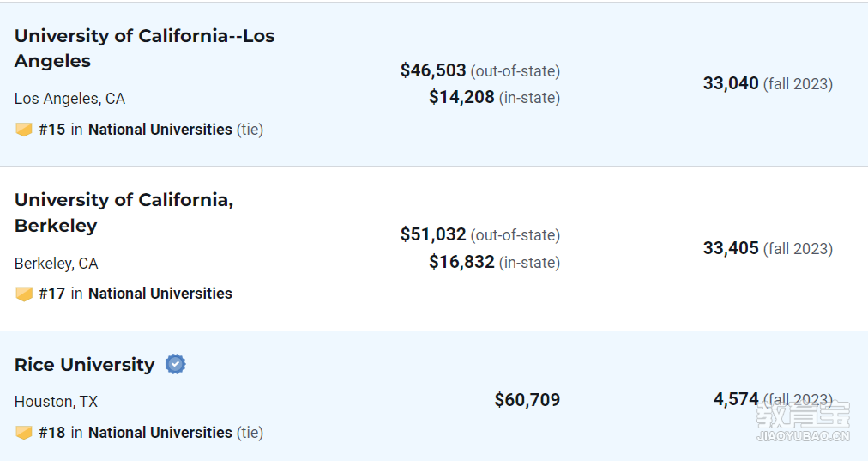Select Rice tuition value $60,709
Viewport: 868px width, 461px height.
[527, 399]
